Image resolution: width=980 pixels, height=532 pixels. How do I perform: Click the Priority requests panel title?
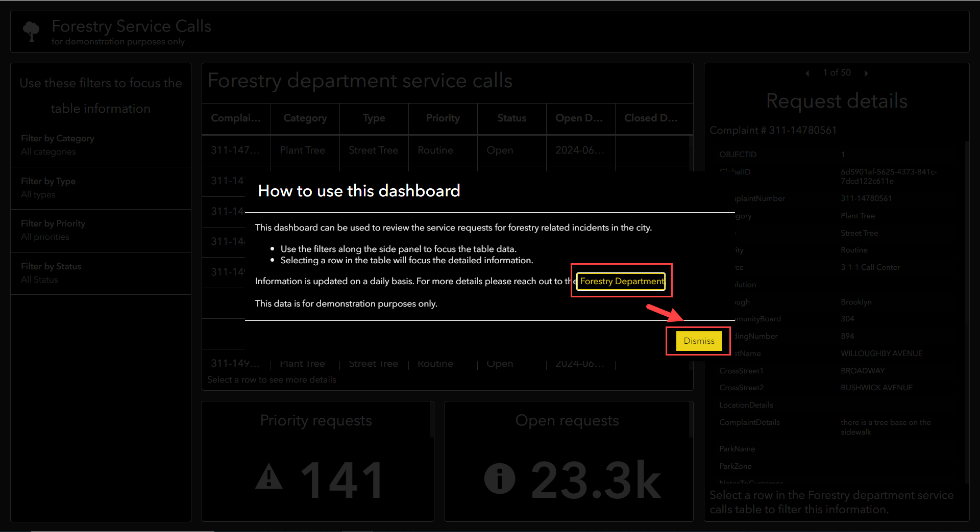click(x=316, y=421)
